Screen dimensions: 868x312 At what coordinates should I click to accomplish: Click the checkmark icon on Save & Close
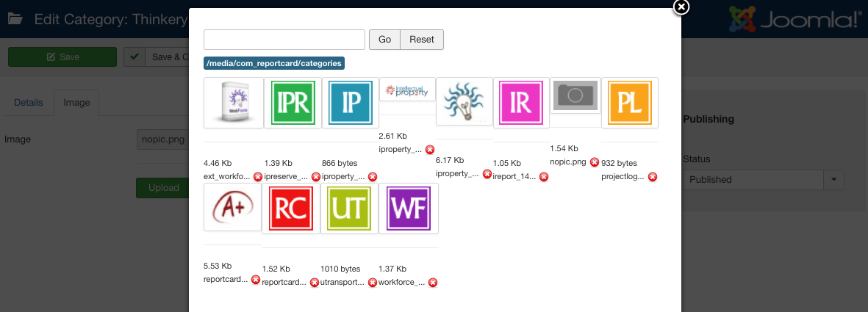tap(134, 57)
